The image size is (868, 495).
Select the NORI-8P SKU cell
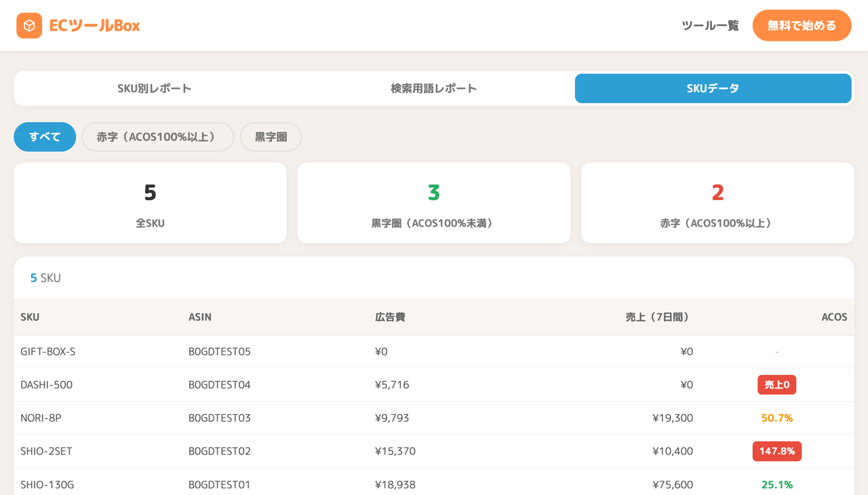coord(41,418)
